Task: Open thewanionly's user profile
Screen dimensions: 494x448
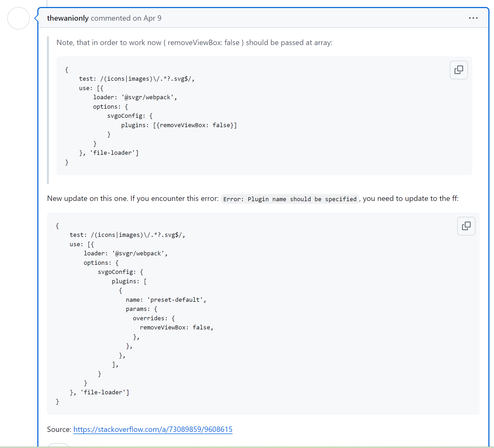Action: (68, 18)
